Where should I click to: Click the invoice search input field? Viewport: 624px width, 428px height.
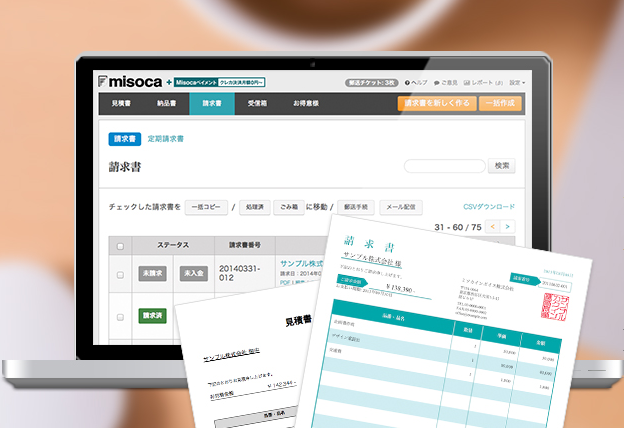[x=445, y=166]
